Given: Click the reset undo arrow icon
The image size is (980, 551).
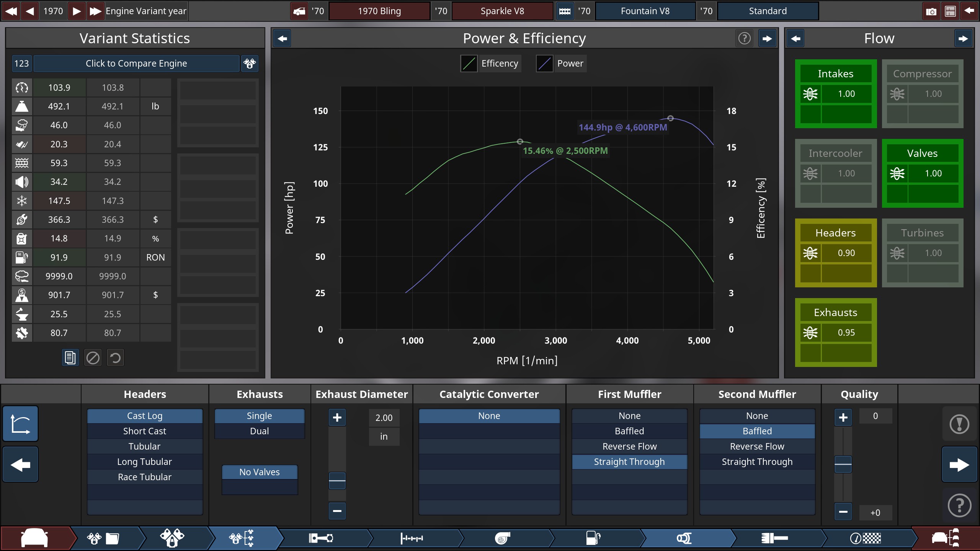Looking at the screenshot, I should click(115, 358).
